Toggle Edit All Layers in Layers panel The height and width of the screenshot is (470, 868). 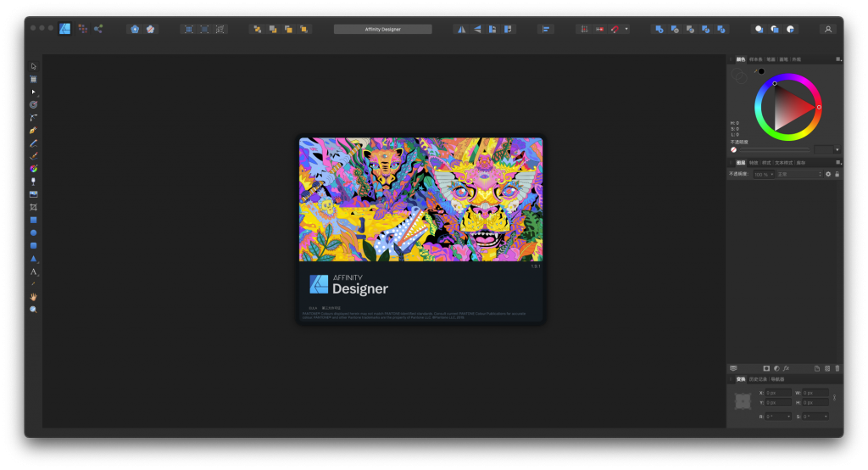pyautogui.click(x=733, y=368)
